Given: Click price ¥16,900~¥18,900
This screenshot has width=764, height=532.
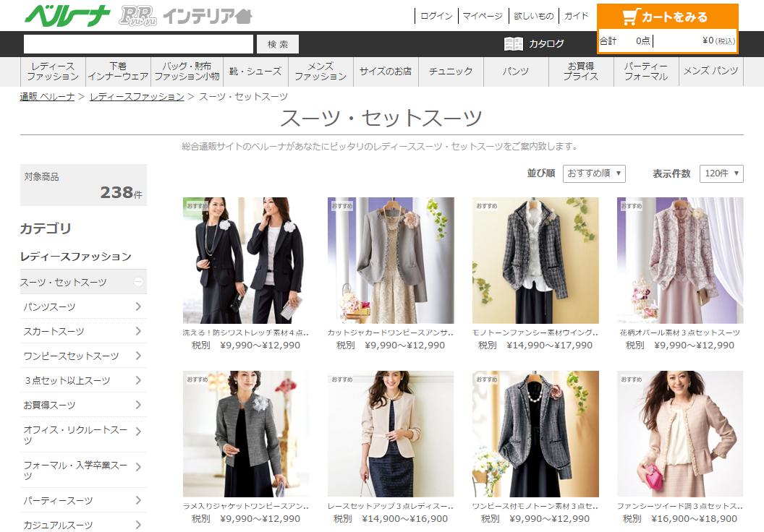Looking at the screenshot, I should [695, 519].
